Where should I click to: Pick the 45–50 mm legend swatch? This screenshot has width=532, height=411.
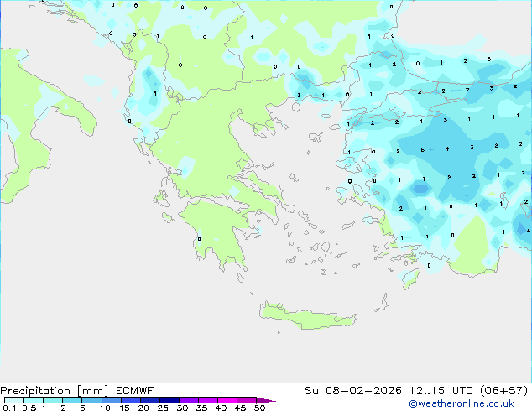point(247,400)
